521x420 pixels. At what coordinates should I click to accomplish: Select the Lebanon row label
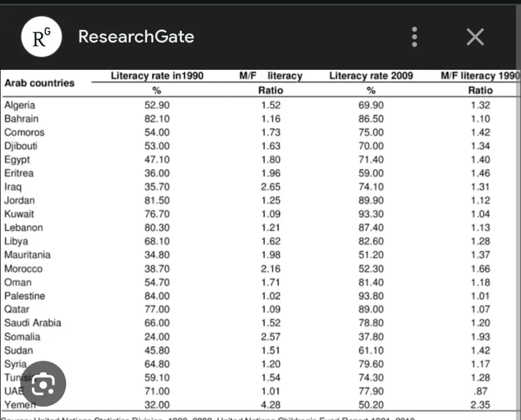click(x=24, y=228)
